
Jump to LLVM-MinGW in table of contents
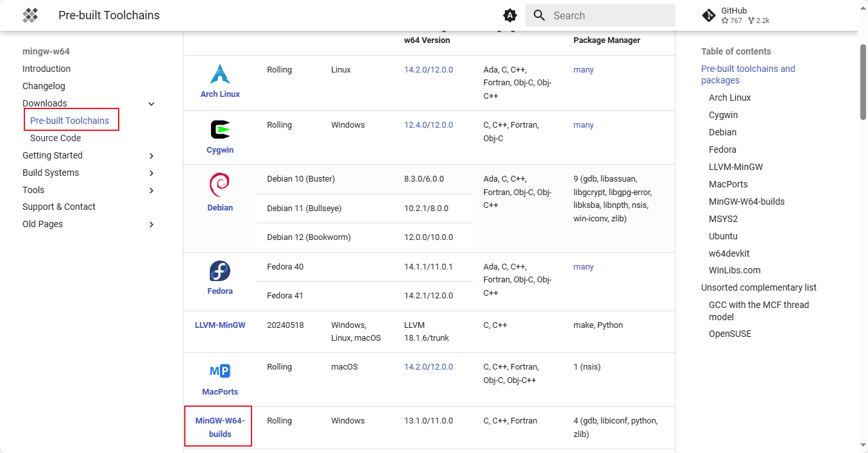736,167
